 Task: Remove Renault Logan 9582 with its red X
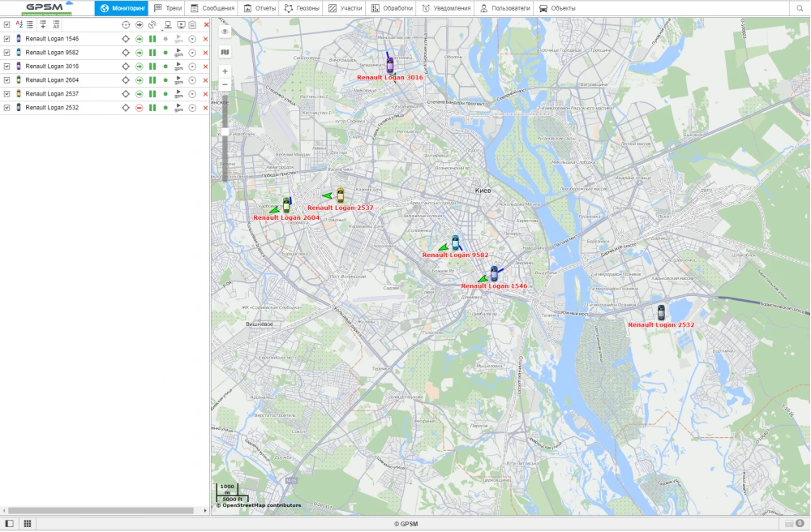205,52
